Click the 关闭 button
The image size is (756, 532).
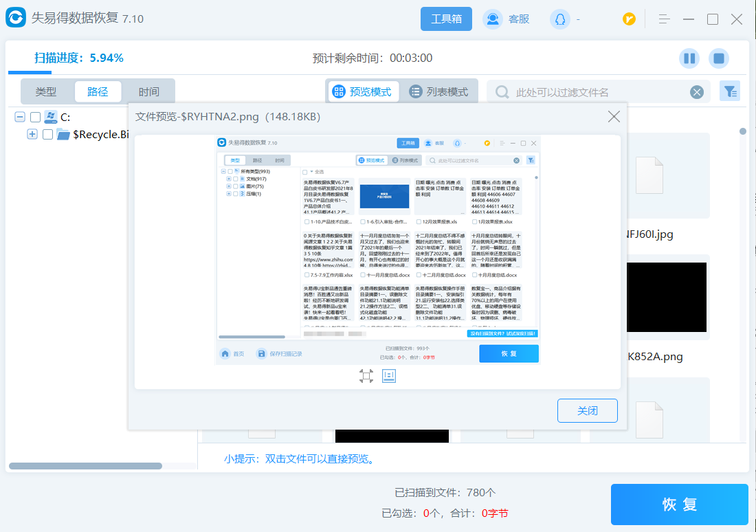(x=587, y=410)
